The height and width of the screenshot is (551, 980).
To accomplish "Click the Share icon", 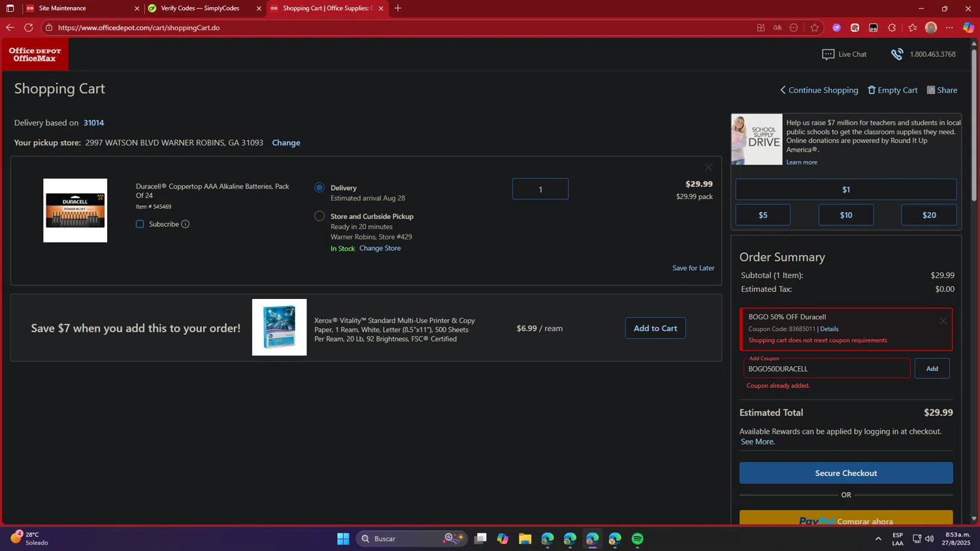I will pyautogui.click(x=931, y=90).
